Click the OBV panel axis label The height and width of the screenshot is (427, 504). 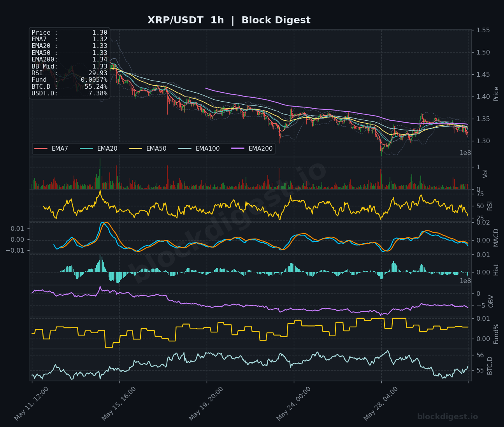click(x=491, y=301)
